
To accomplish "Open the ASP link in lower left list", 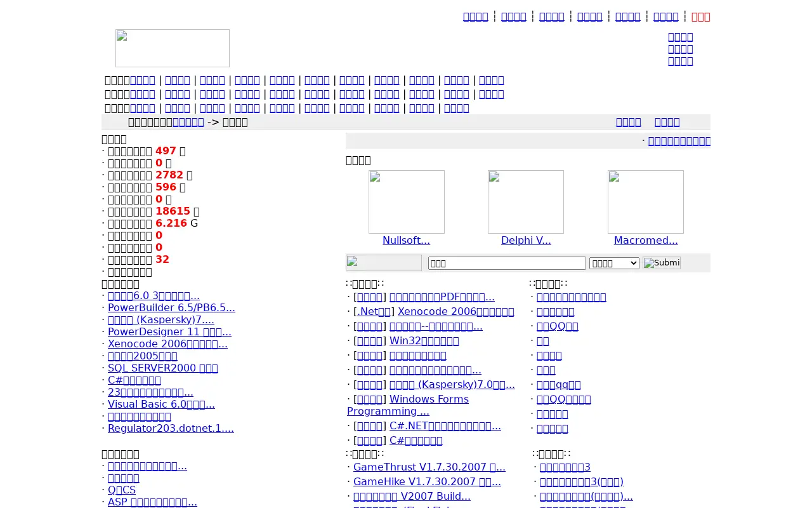I will (x=152, y=502).
